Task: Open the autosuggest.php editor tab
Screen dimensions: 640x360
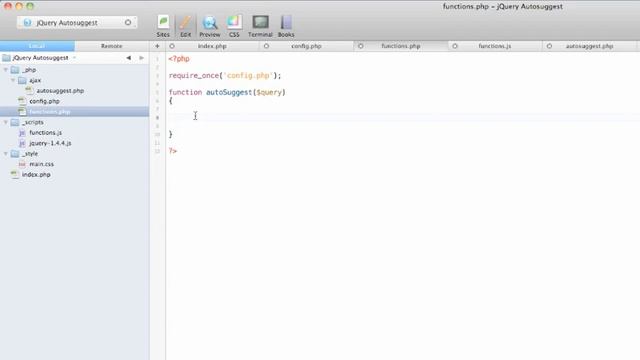Action: pyautogui.click(x=589, y=46)
